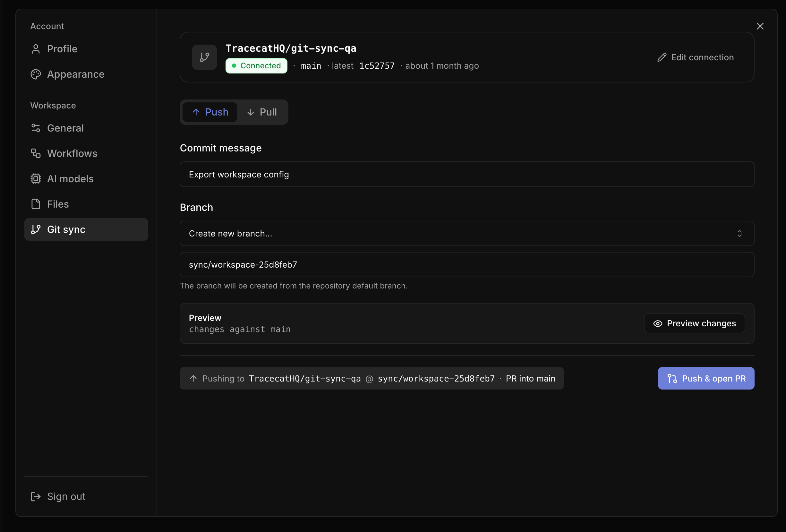
Task: Click the Push & open PR button
Action: 706,378
